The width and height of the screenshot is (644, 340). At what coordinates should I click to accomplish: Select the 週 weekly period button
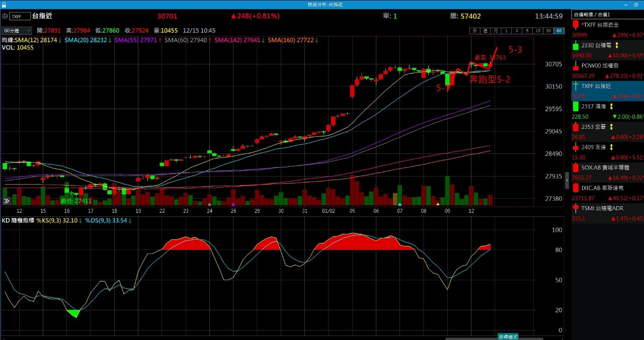(486, 31)
